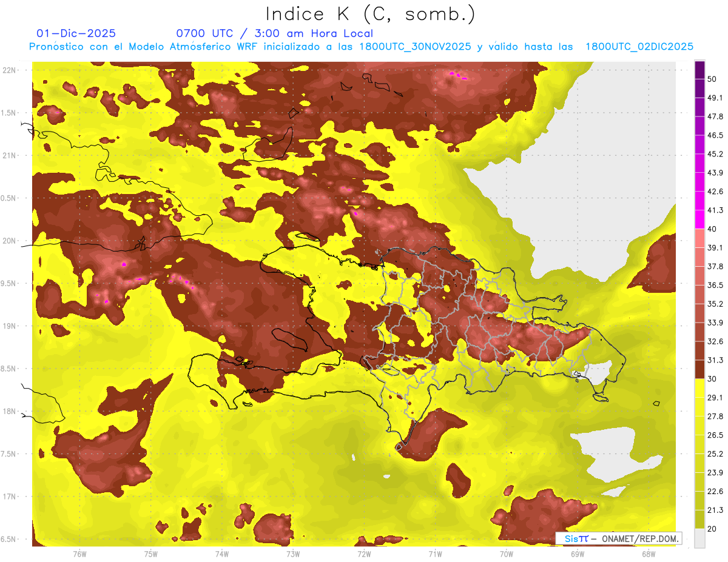Click the color bar value '49.1'

click(715, 98)
